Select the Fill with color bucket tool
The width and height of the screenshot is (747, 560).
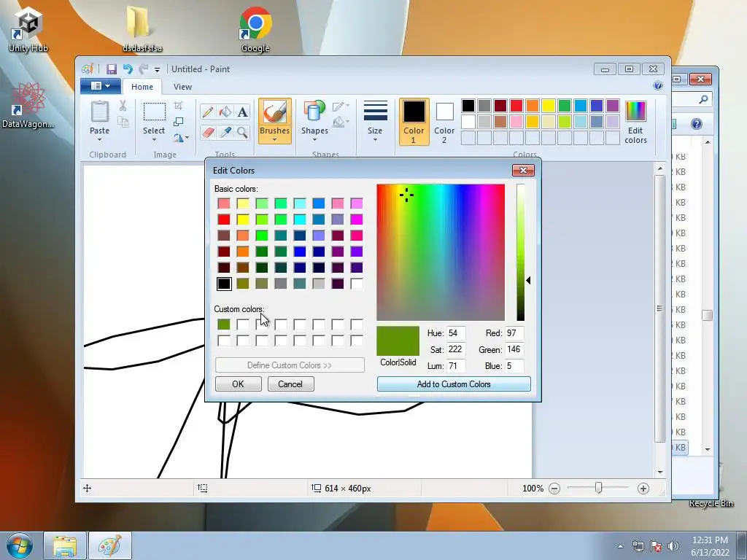point(225,112)
